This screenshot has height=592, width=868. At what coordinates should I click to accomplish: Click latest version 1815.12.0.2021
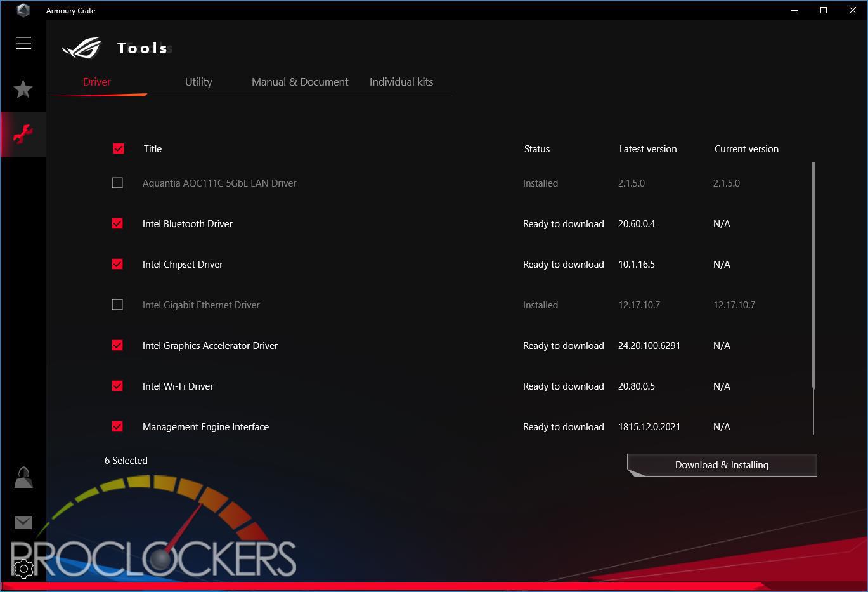click(649, 427)
